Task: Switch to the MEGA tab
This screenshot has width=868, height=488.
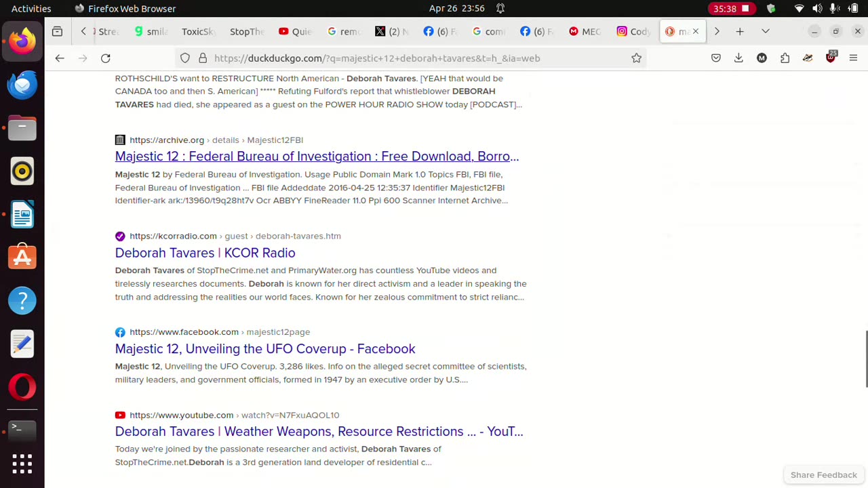Action: coord(585,31)
